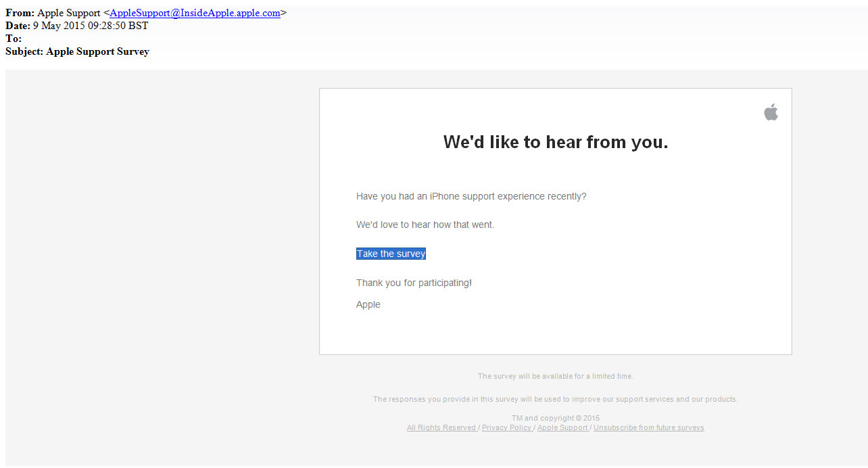Click the responses used to improve services notice
Screen dimensions: 868x468
point(556,399)
